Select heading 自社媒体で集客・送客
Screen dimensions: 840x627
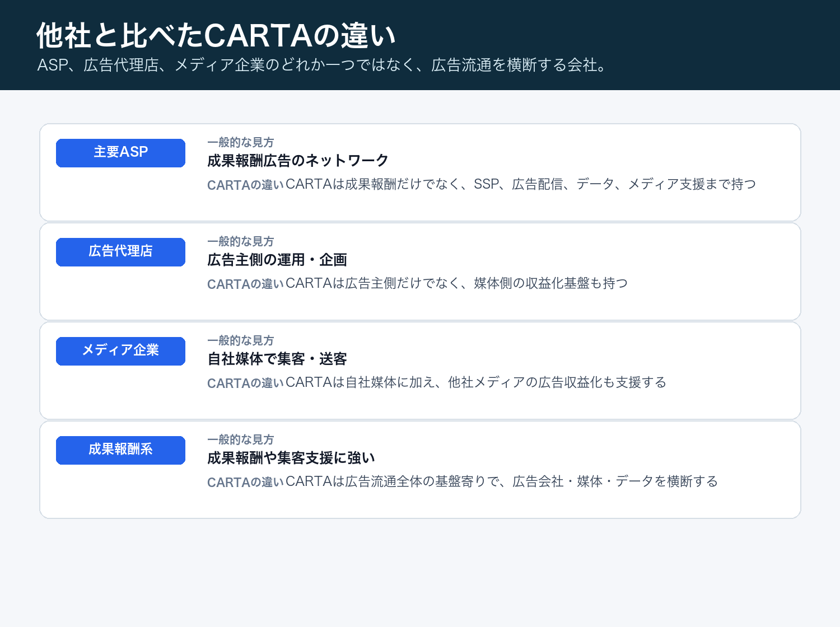coord(277,359)
